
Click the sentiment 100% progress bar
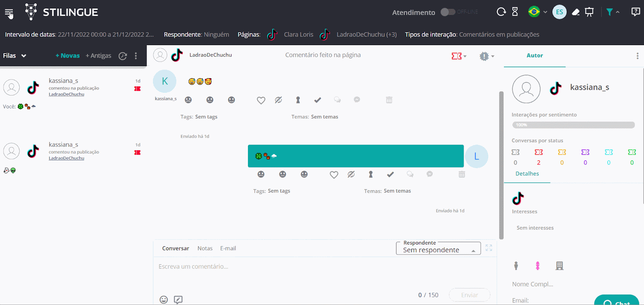573,125
